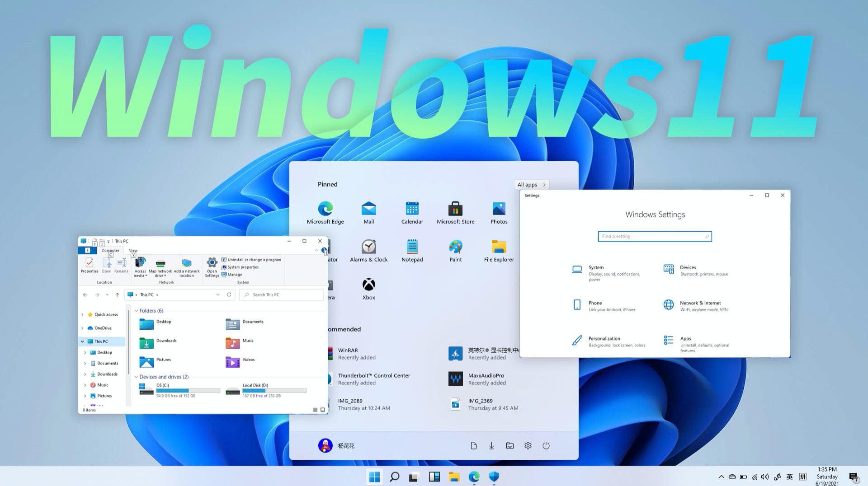Expand the OneDrive tree node
Image resolution: width=868 pixels, height=486 pixels.
coord(82,328)
